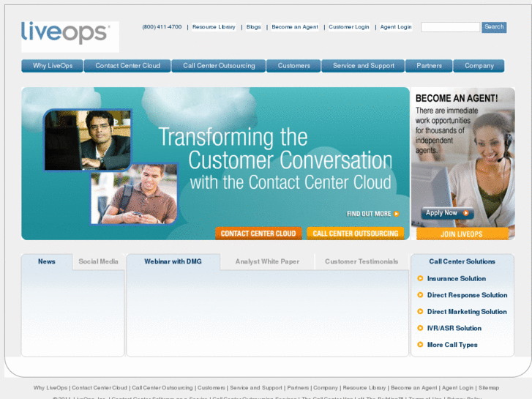Click the footer Become an Agent link
This screenshot has height=399, width=532.
[x=414, y=388]
